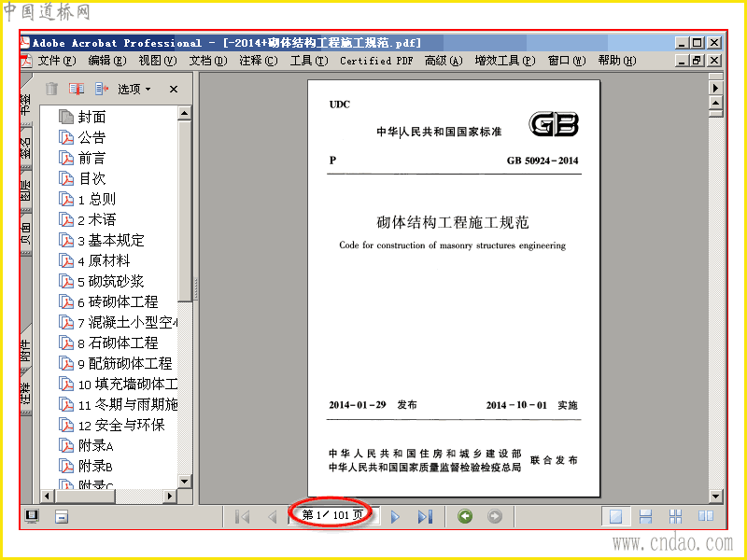Advance to the next page arrow

[x=395, y=517]
